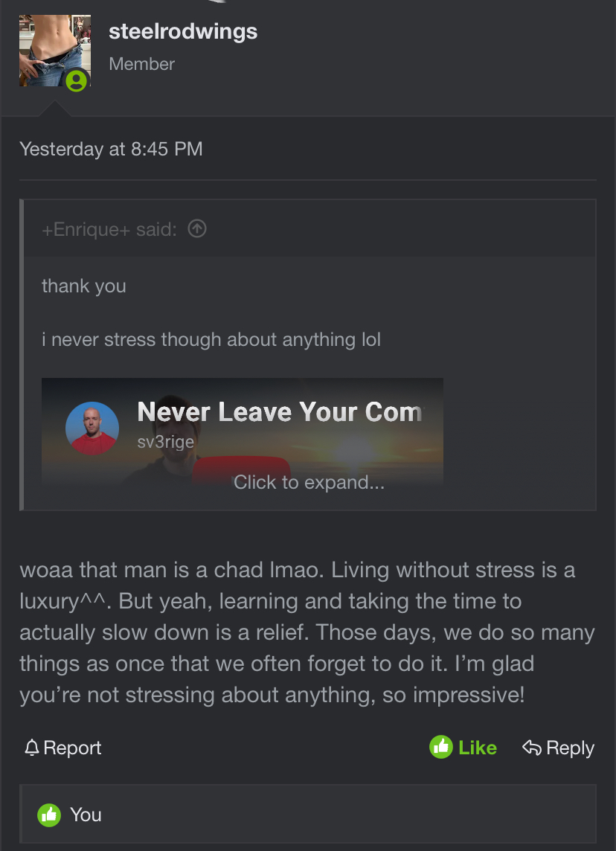Open the 'Never Leave Your Com' video title

[280, 411]
